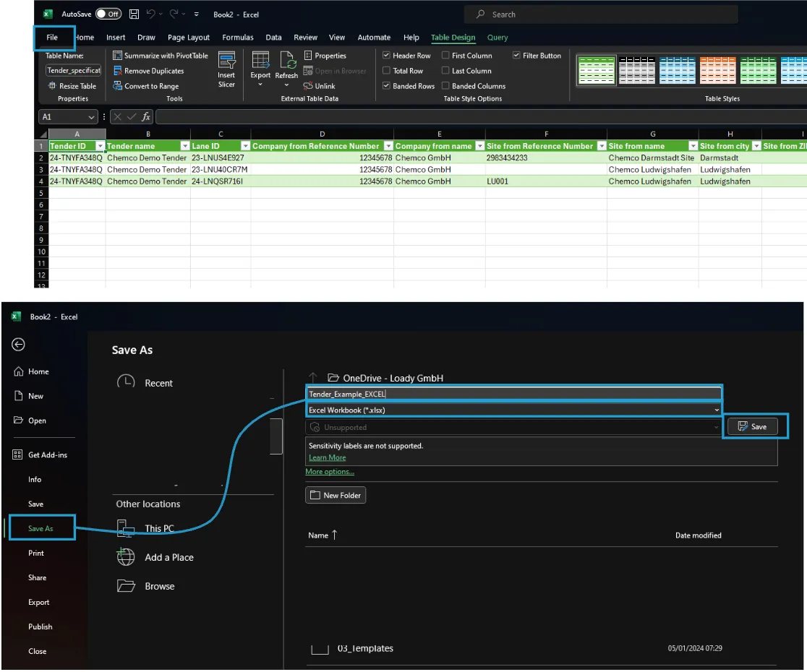This screenshot has height=672, width=807.
Task: Select This PC location
Action: pos(146,528)
